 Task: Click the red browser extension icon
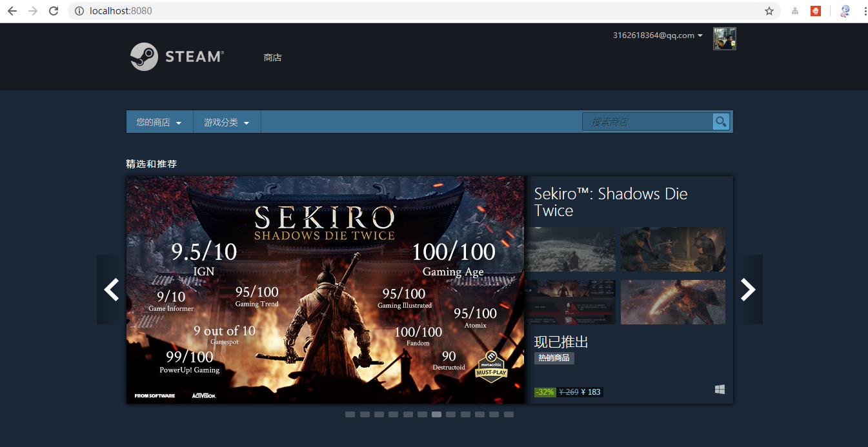click(815, 10)
